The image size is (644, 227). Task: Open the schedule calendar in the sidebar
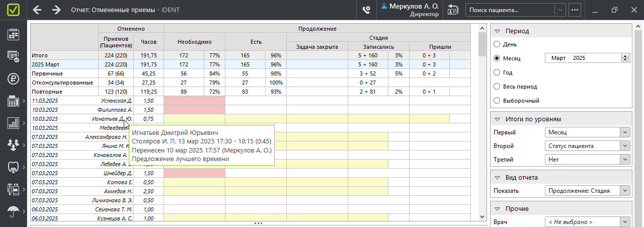click(x=14, y=34)
